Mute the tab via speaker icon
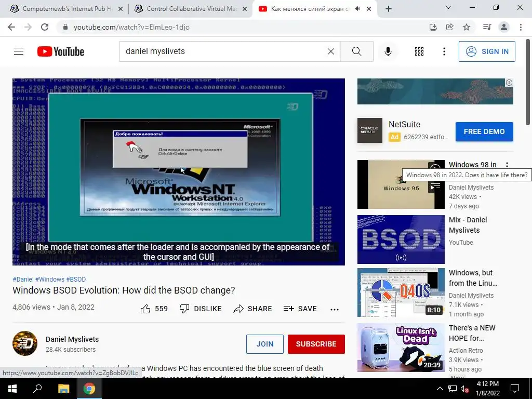 coord(357,9)
